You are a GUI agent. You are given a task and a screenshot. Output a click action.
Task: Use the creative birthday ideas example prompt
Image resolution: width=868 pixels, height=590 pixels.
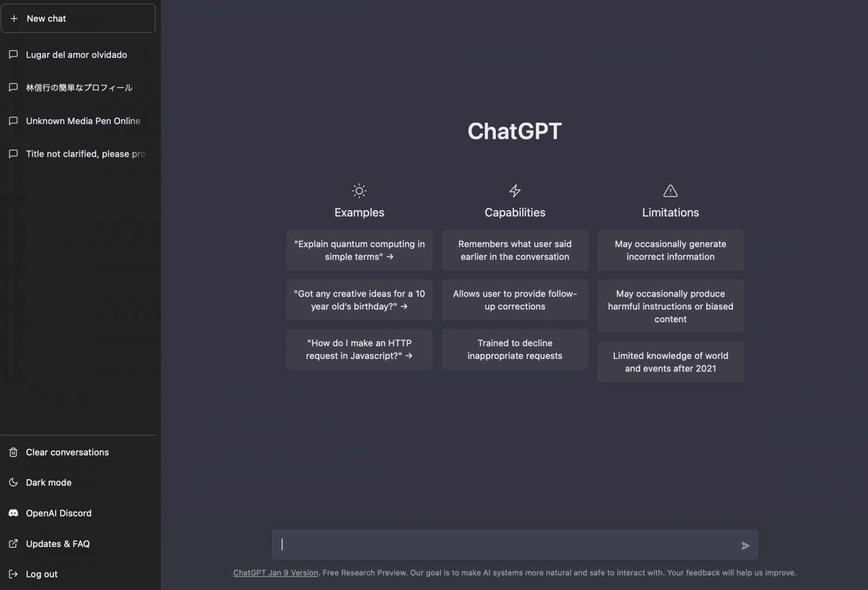pos(359,300)
